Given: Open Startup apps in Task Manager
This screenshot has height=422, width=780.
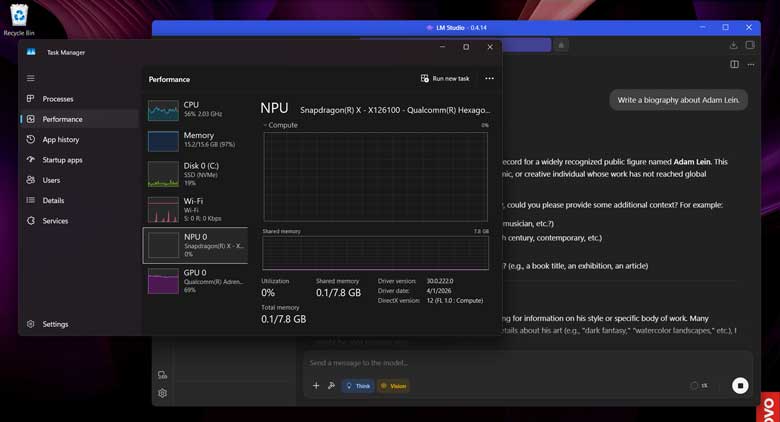Looking at the screenshot, I should [80, 160].
